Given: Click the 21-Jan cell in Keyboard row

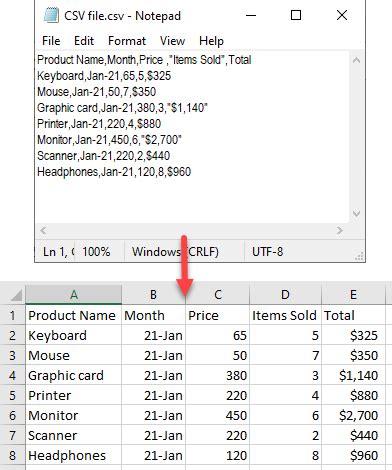Looking at the screenshot, I should (x=153, y=335).
